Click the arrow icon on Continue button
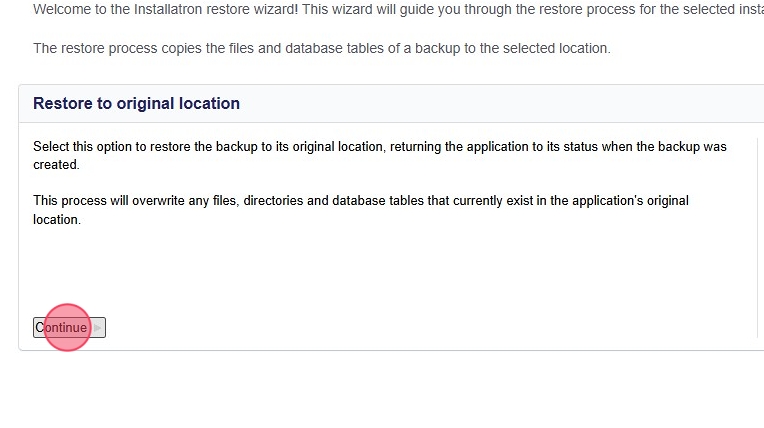764x428 pixels. coord(98,328)
